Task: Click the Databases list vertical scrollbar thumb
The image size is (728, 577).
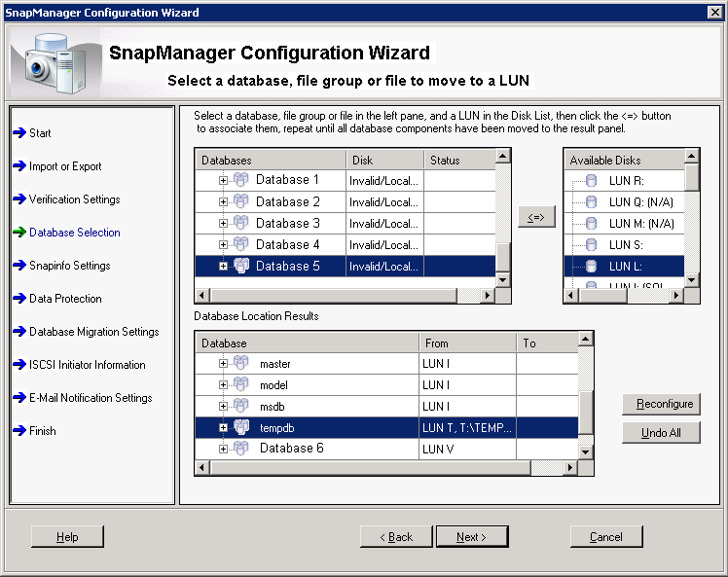Action: pyautogui.click(x=503, y=257)
